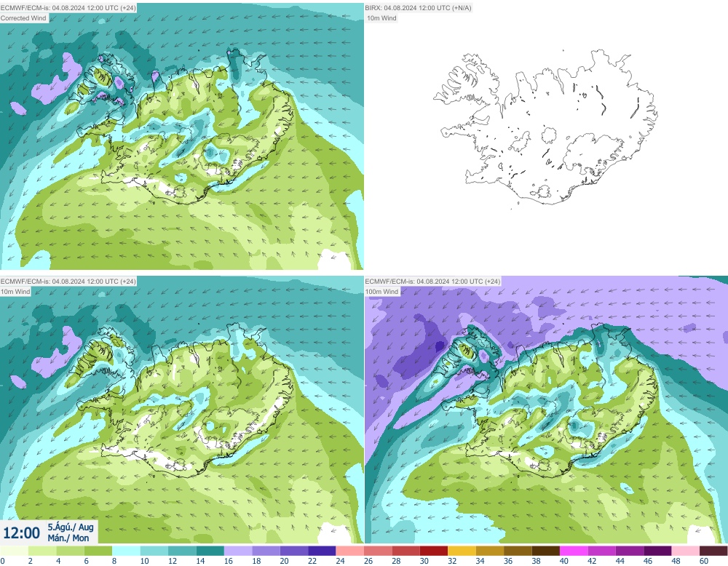The height and width of the screenshot is (566, 728).
Task: Choose the dark teal 14–16 legend swatch
Action: click(210, 551)
